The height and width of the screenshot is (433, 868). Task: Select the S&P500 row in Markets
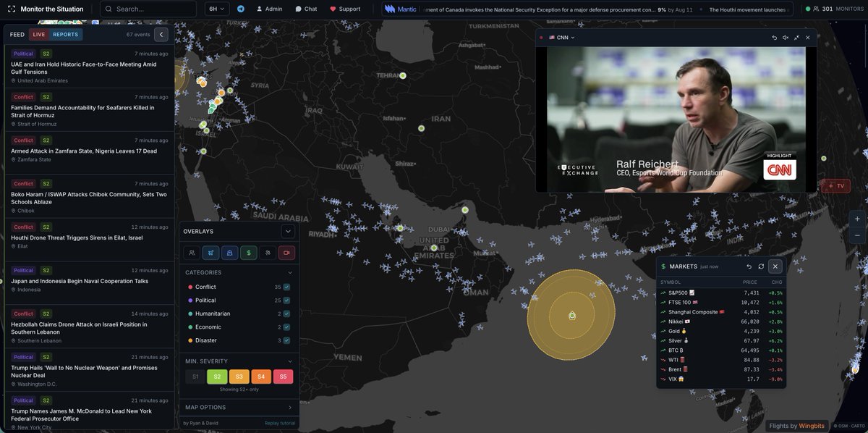pyautogui.click(x=721, y=293)
